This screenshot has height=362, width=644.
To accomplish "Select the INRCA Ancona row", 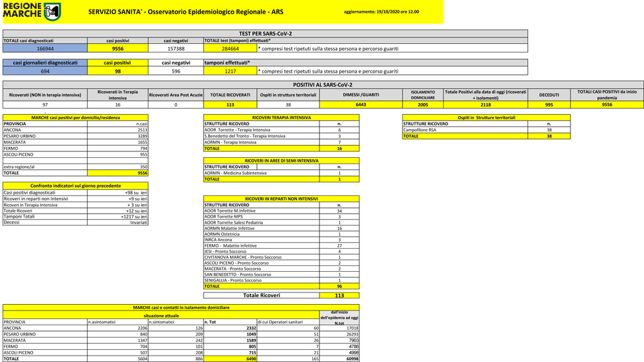I will coord(218,240).
